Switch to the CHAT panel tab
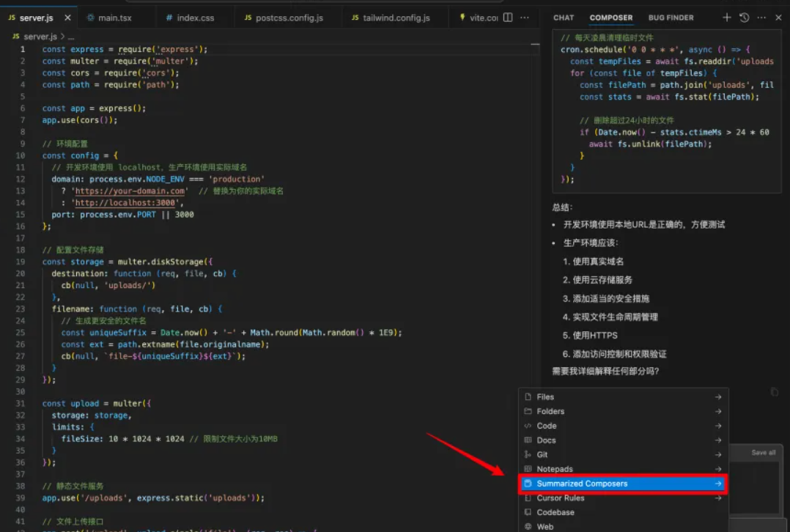Viewport: 790px width, 532px height. (564, 18)
